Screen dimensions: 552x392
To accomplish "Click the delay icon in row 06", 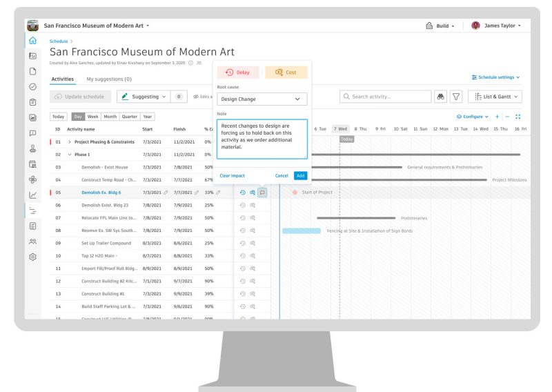I will (x=243, y=206).
